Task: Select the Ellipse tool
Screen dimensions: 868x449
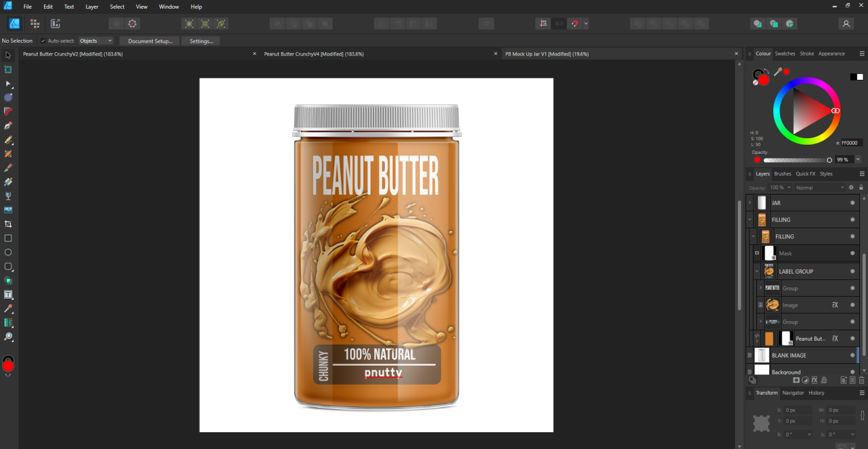Action: click(8, 252)
